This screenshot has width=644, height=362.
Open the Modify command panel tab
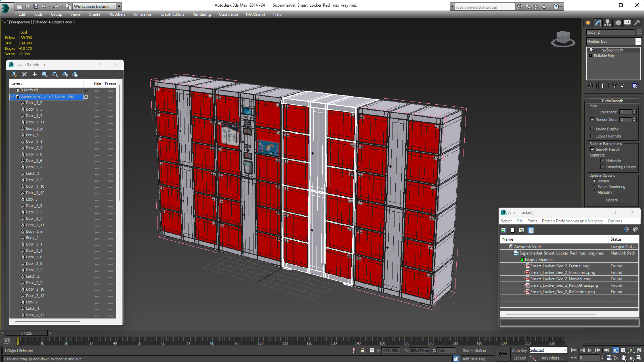(x=598, y=23)
